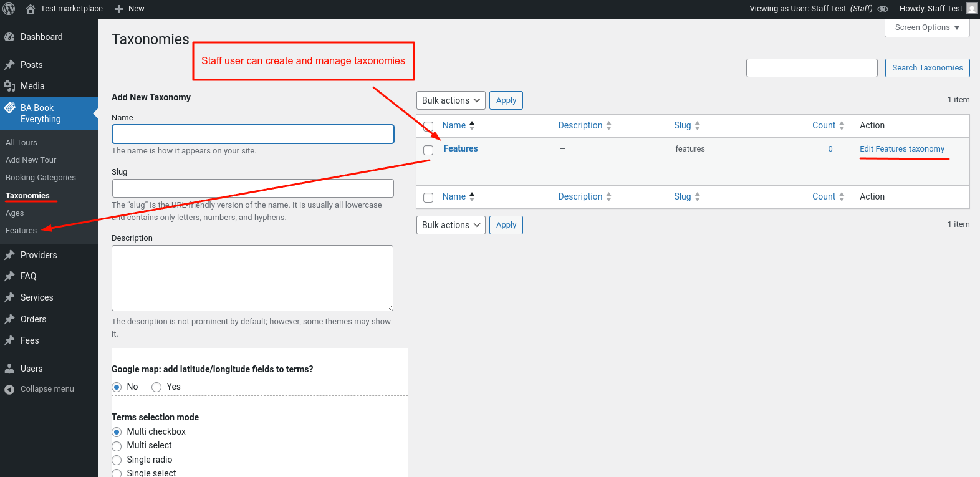Open the Ages submenu item
This screenshot has width=980, height=477.
click(x=14, y=213)
